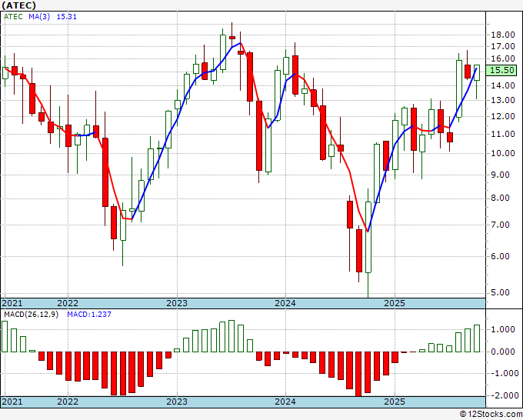Image resolution: width=523 pixels, height=420 pixels.
Task: Click 2021 on the price chart time axis
Action: [12, 303]
